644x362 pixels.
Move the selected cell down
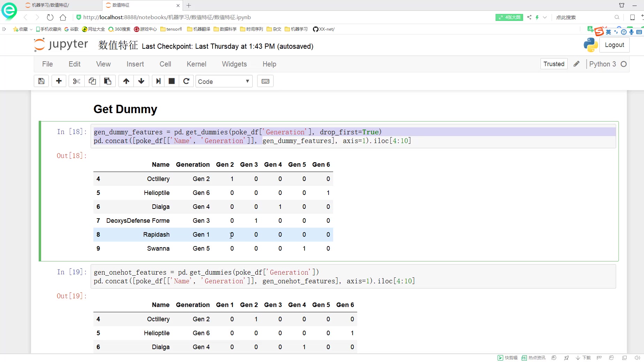click(141, 81)
